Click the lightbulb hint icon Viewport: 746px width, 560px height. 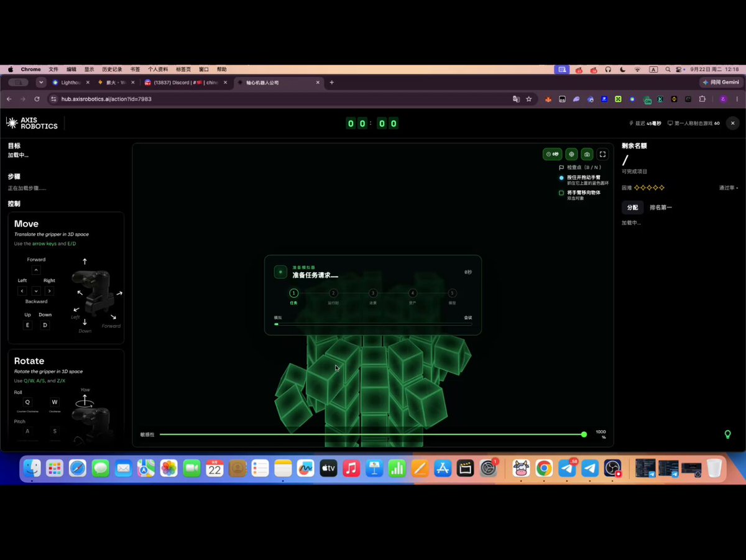point(727,434)
